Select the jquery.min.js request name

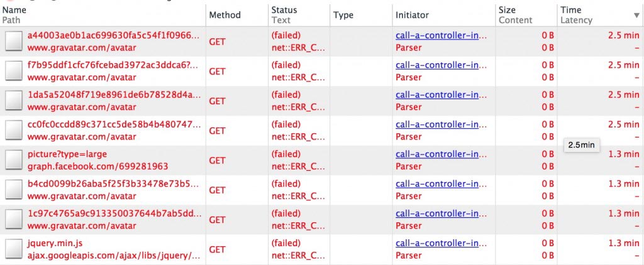click(55, 244)
